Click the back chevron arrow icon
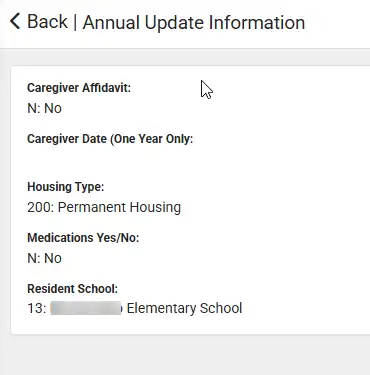This screenshot has height=375, width=370. tap(15, 21)
